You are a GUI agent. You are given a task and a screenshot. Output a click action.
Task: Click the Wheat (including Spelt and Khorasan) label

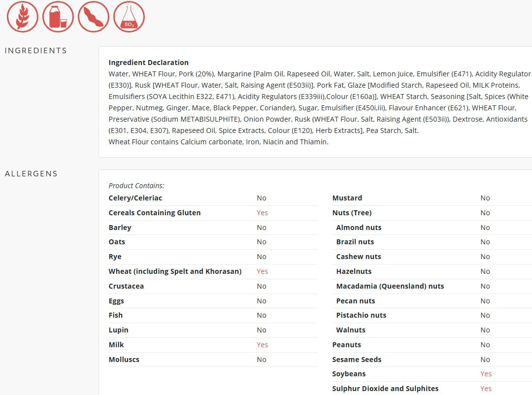click(175, 271)
